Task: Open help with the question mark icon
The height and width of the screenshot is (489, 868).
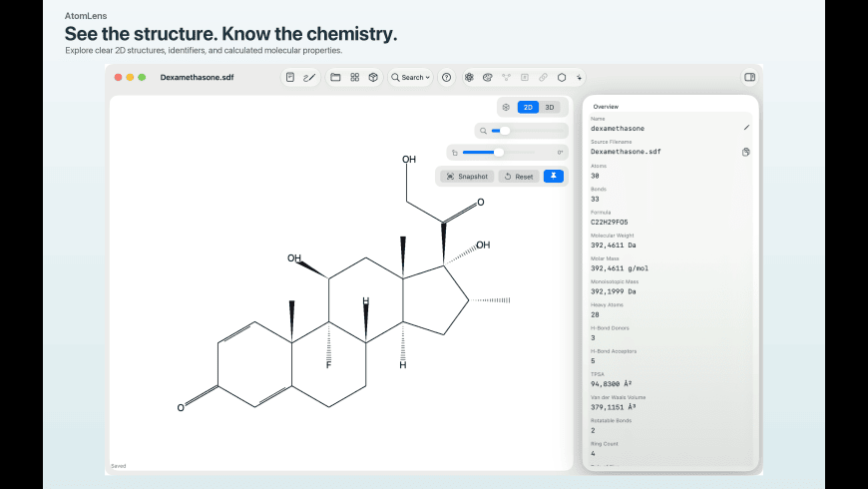Action: pyautogui.click(x=446, y=78)
